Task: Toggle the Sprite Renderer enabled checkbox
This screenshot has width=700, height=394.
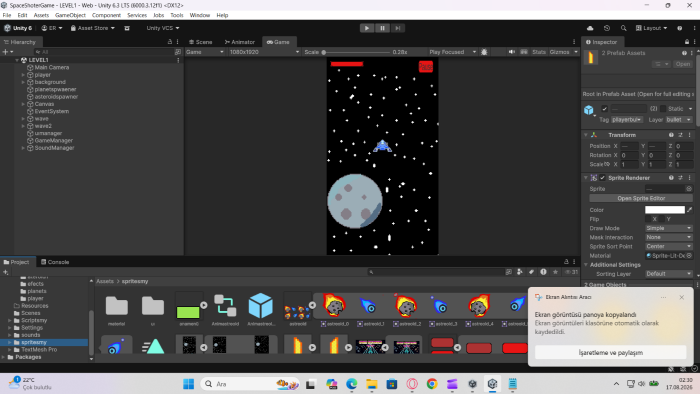Action: 602,178
